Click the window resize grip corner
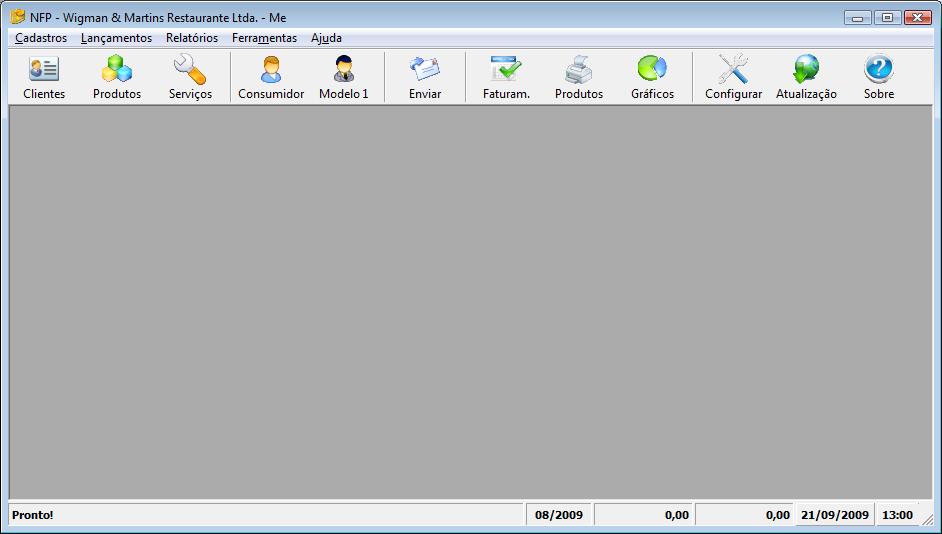 pos(926,520)
